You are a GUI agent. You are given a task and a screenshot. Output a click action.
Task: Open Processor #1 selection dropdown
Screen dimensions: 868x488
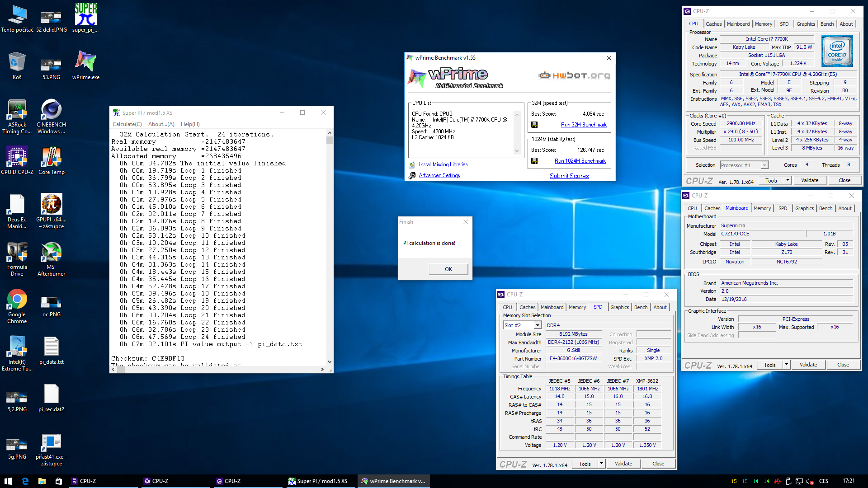tap(764, 165)
